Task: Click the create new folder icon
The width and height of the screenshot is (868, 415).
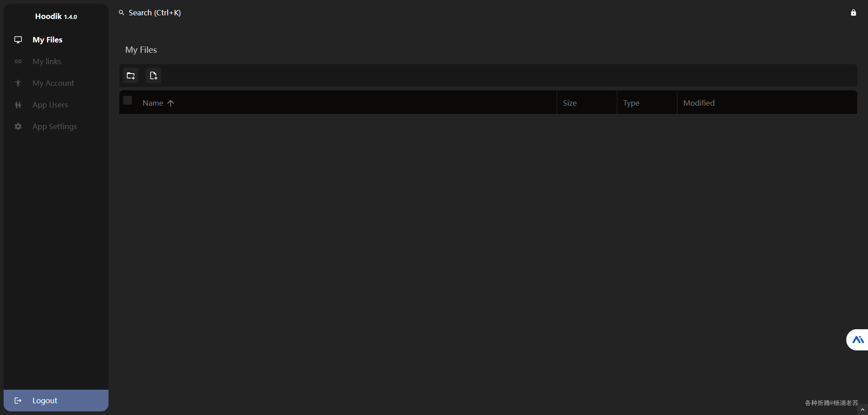Action: pos(131,75)
